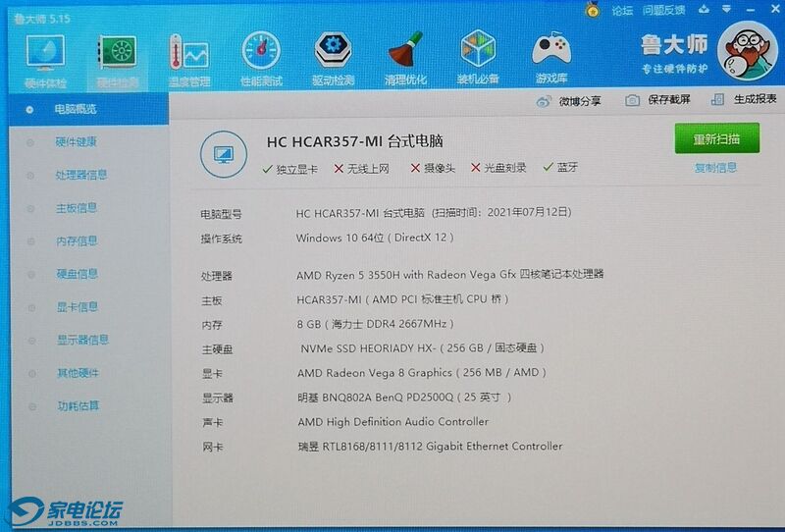
Task: Click the AMD Ryzen 5 3550H processor value
Action: pyautogui.click(x=450, y=275)
